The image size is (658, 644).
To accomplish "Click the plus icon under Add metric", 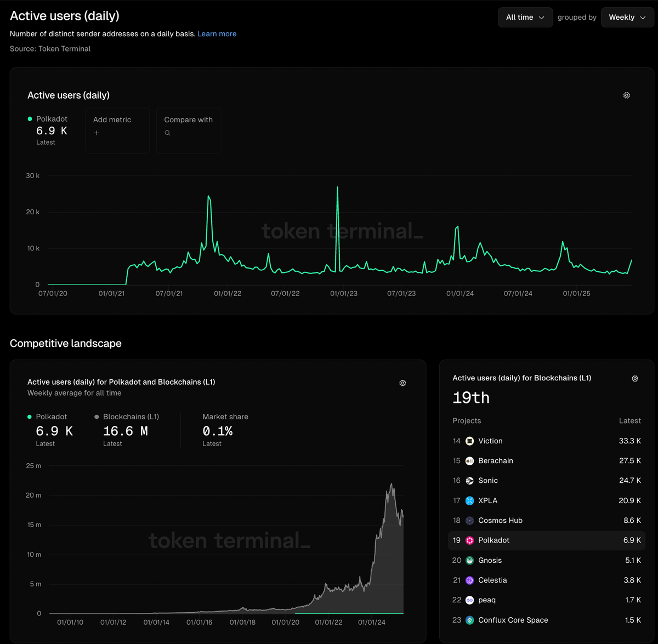I will click(x=97, y=133).
